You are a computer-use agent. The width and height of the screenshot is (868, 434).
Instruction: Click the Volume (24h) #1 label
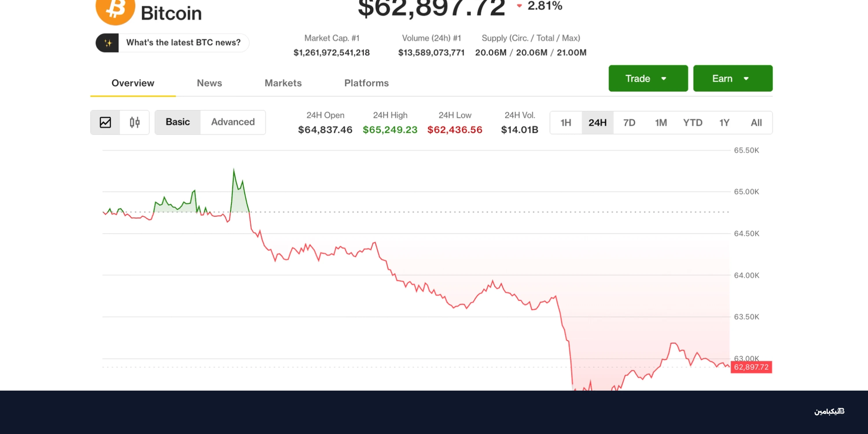(x=431, y=38)
